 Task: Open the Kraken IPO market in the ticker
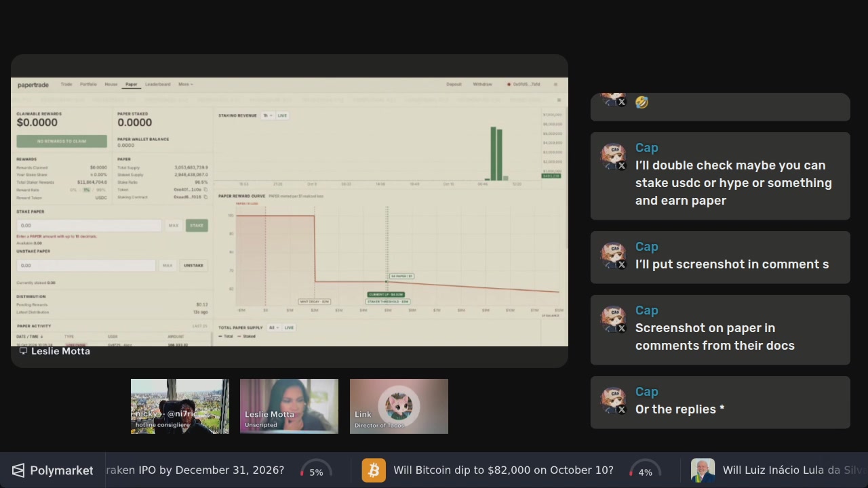click(195, 470)
